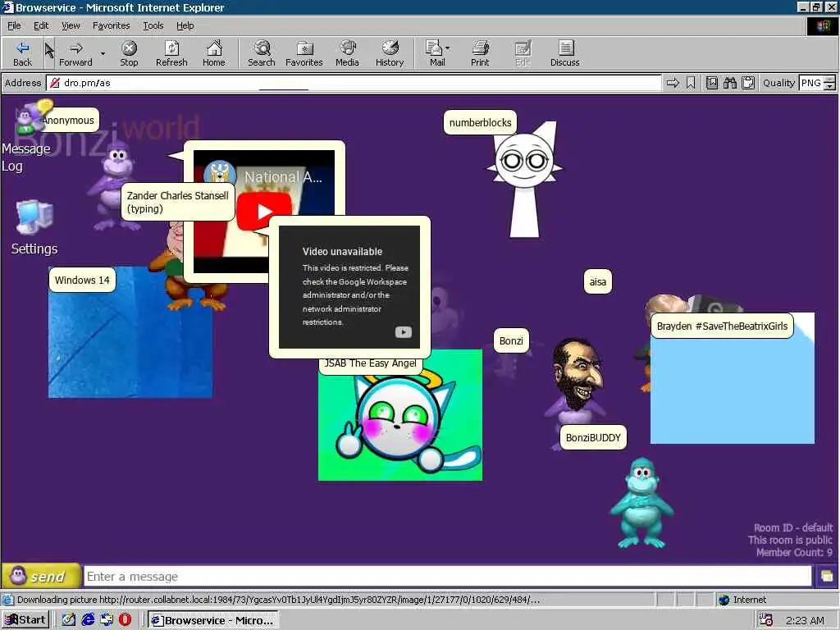Print the page with Print icon
Screen dimensions: 840x630
pyautogui.click(x=480, y=53)
